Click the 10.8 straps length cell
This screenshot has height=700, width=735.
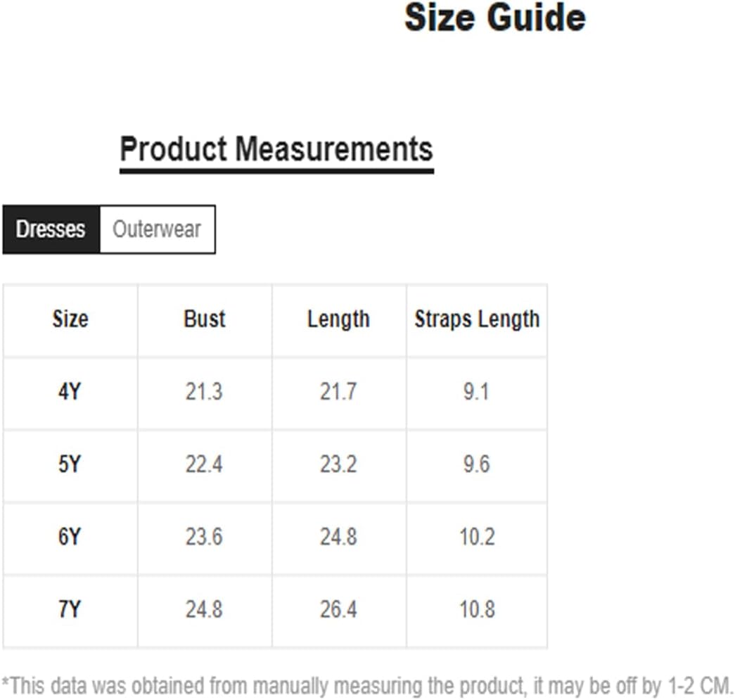[476, 610]
